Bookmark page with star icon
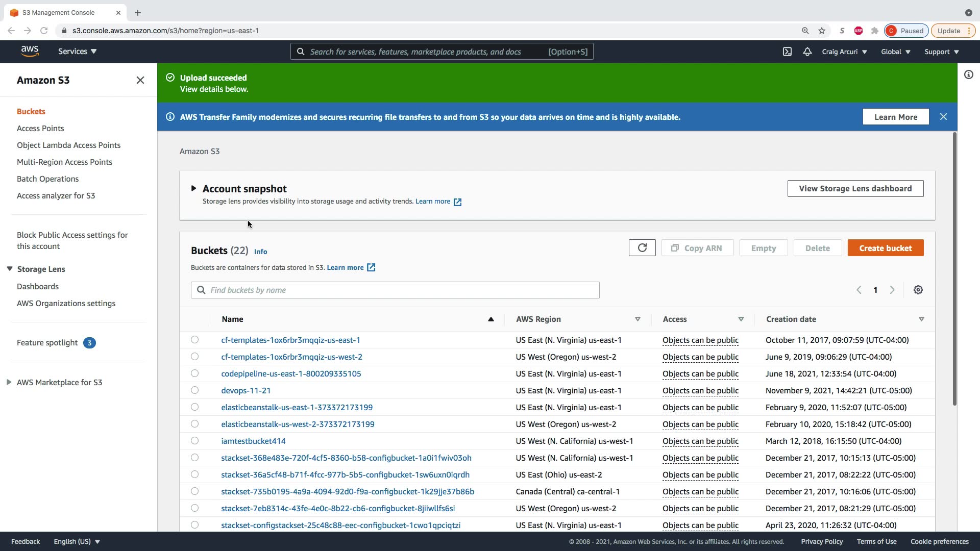This screenshot has width=980, height=551. (822, 31)
